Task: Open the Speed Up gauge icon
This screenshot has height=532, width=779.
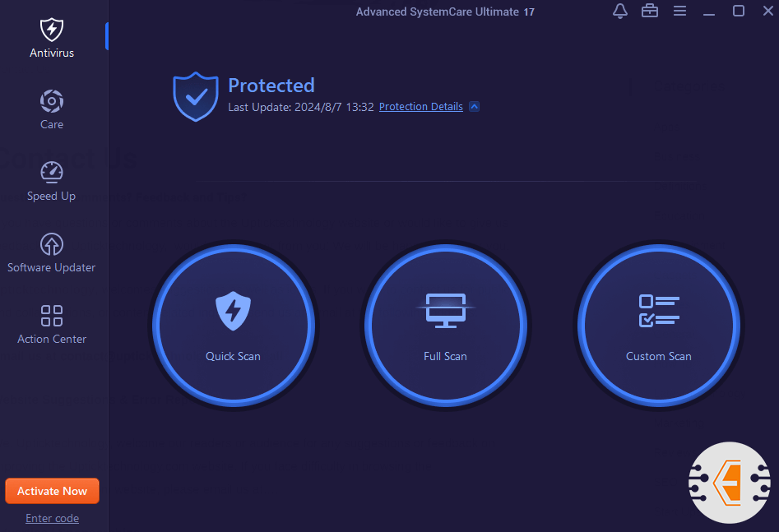Action: [52, 173]
